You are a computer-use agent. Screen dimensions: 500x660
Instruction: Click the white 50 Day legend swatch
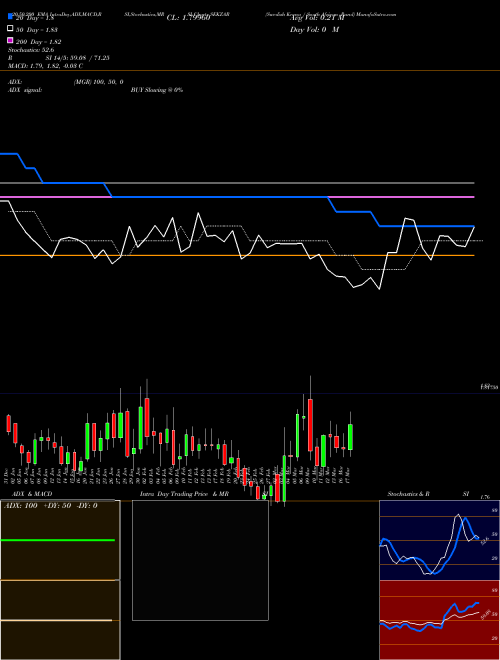[x=10, y=29]
